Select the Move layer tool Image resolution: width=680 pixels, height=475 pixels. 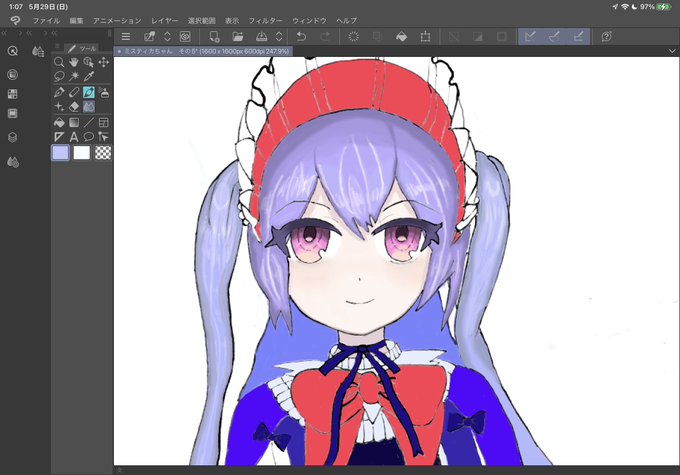click(103, 62)
